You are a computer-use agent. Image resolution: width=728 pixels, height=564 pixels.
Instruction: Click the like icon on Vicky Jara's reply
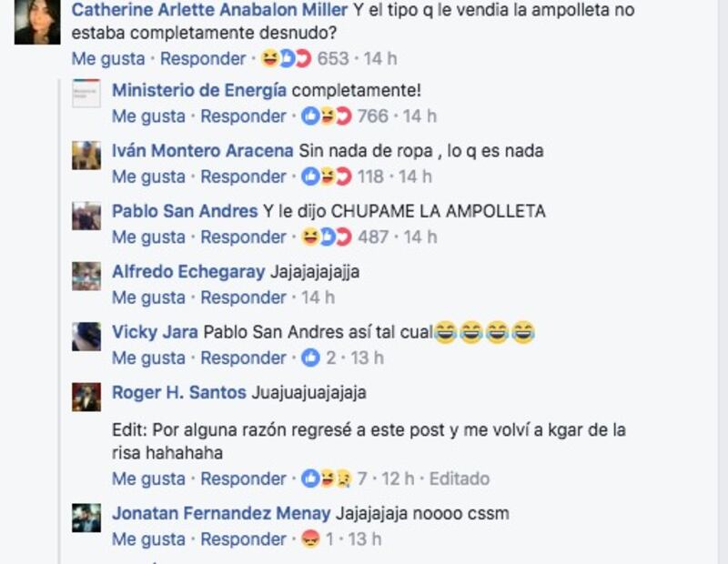pyautogui.click(x=310, y=358)
